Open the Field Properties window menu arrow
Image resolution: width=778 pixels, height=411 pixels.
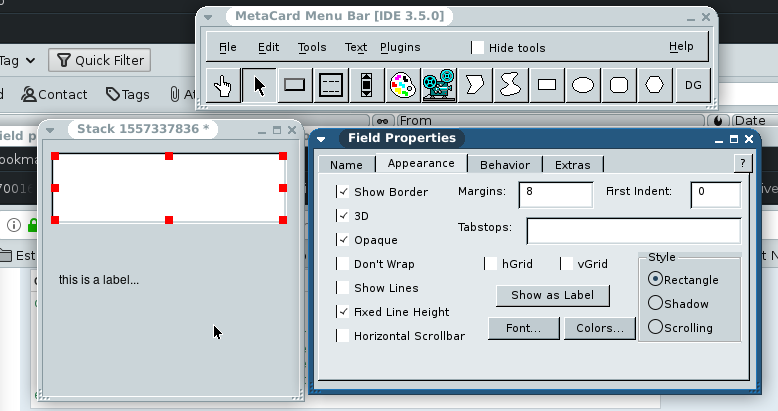pos(321,139)
